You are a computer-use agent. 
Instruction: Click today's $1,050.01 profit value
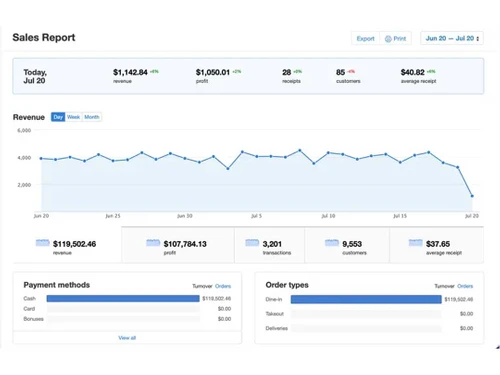tap(213, 72)
